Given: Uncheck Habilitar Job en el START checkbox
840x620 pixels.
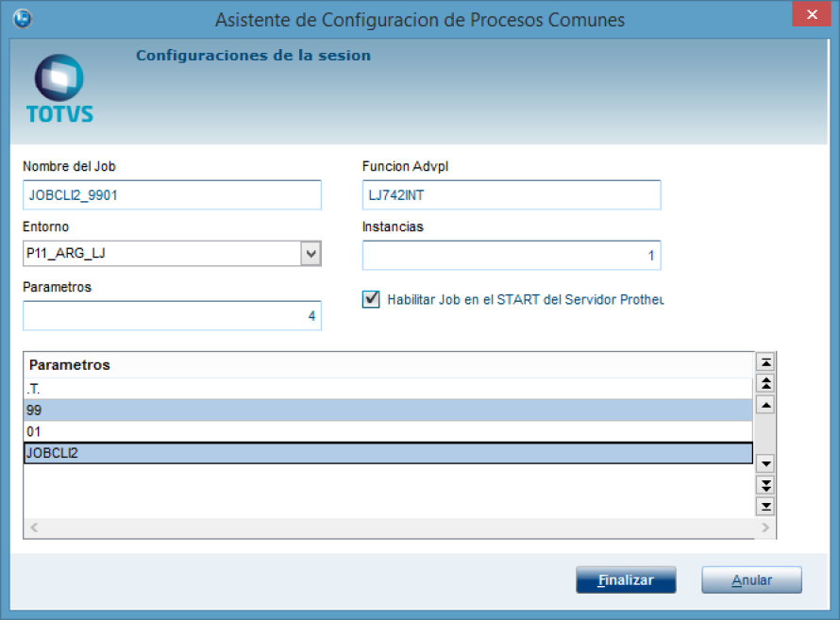Looking at the screenshot, I should click(x=371, y=299).
